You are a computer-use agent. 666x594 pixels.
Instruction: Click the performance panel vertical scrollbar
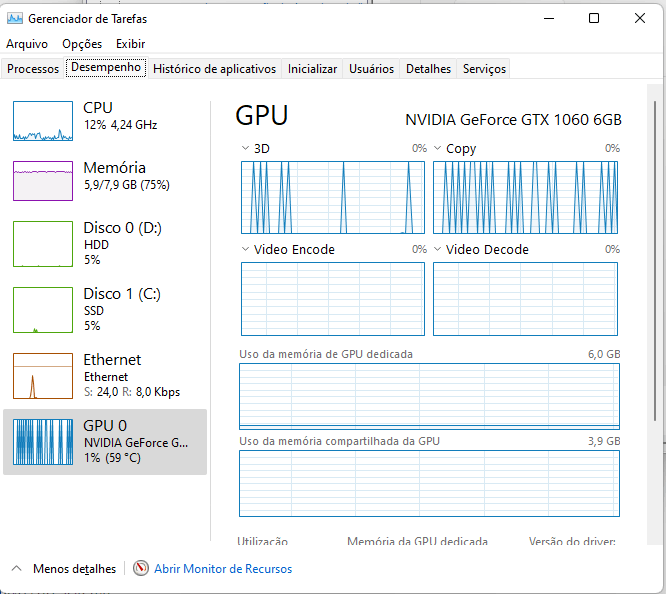pos(655,261)
